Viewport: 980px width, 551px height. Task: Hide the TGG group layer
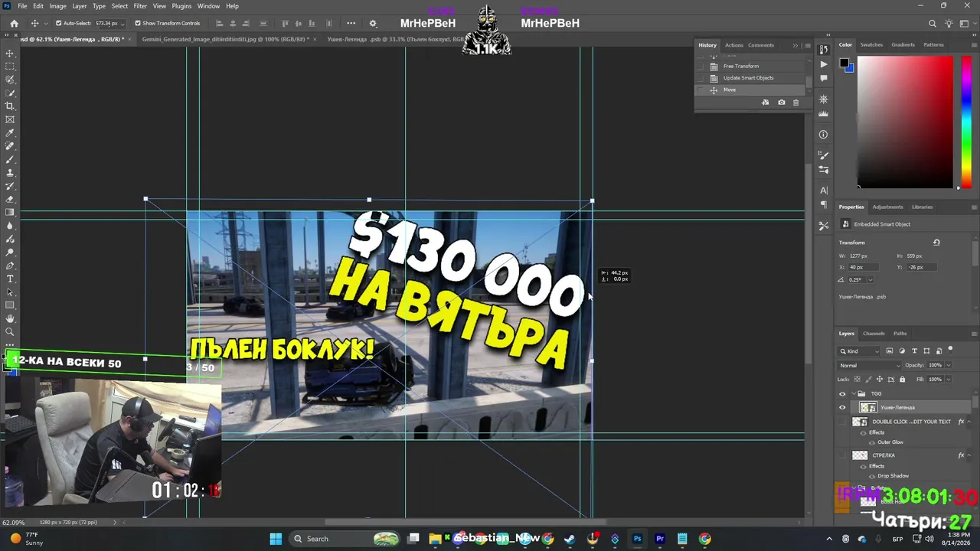(842, 393)
